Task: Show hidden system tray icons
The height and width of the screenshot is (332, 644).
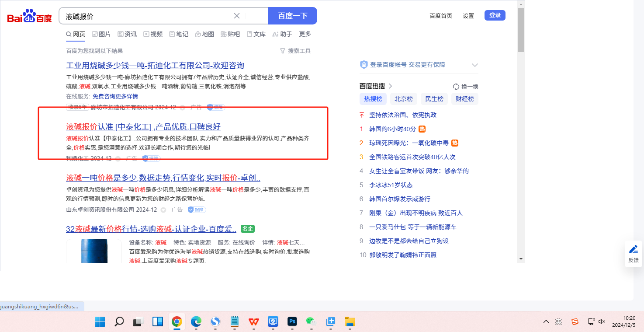Action: pos(546,322)
